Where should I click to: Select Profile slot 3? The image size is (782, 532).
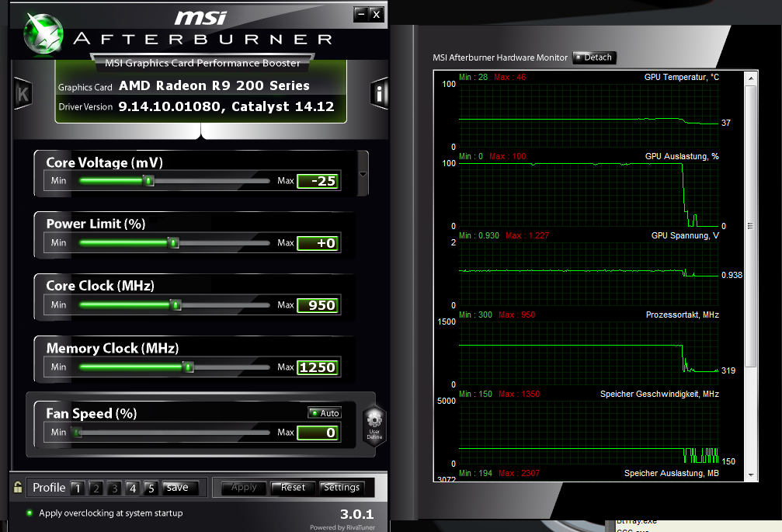[115, 489]
